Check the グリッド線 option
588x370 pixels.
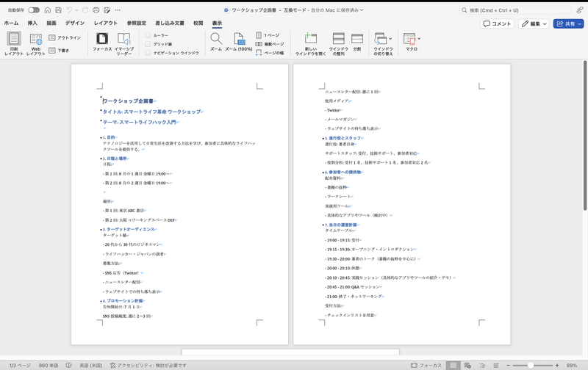coord(148,44)
